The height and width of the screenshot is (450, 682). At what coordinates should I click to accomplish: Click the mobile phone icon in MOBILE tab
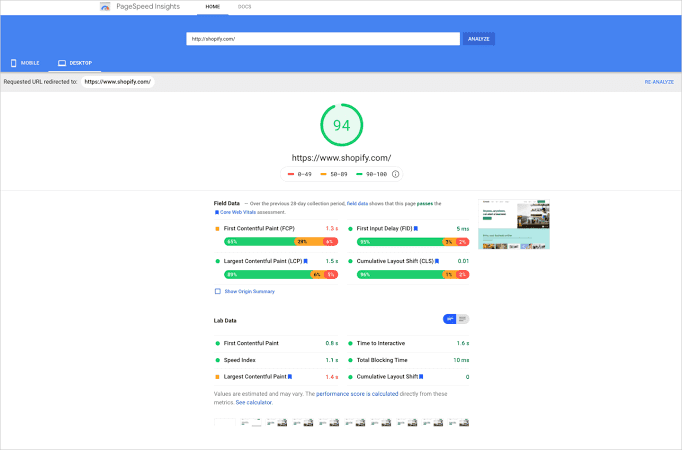[x=13, y=63]
